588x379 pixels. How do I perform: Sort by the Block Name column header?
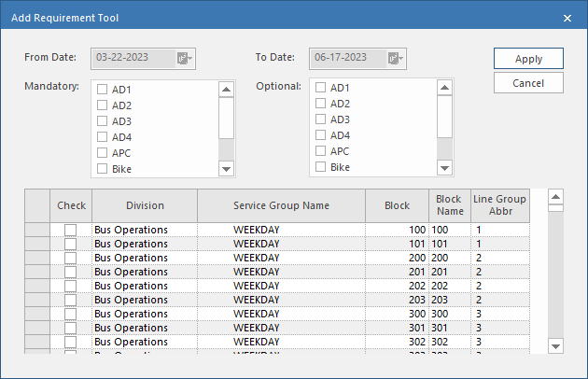click(450, 205)
